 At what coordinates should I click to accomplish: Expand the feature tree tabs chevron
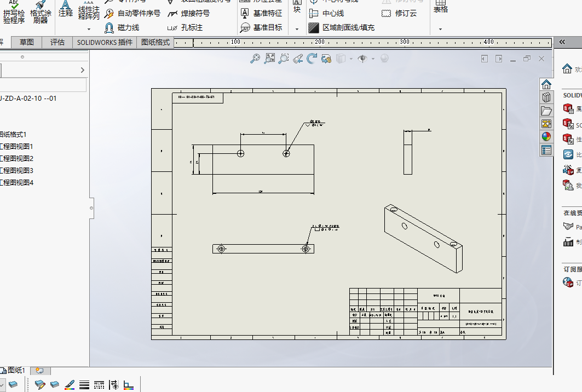pos(83,70)
